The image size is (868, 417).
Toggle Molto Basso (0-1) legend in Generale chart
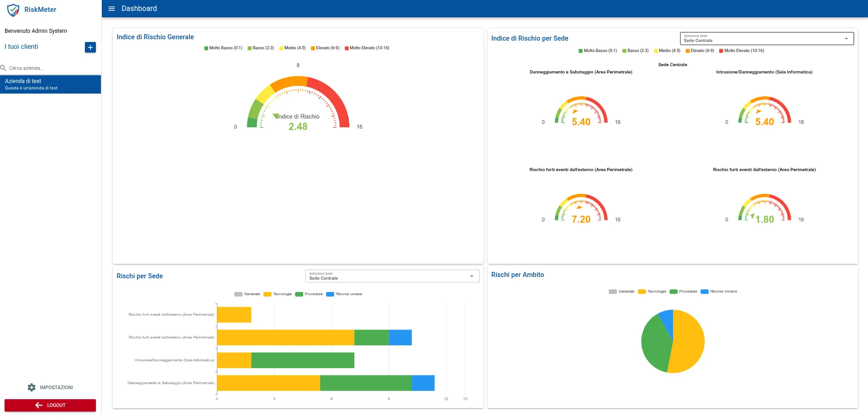(223, 48)
